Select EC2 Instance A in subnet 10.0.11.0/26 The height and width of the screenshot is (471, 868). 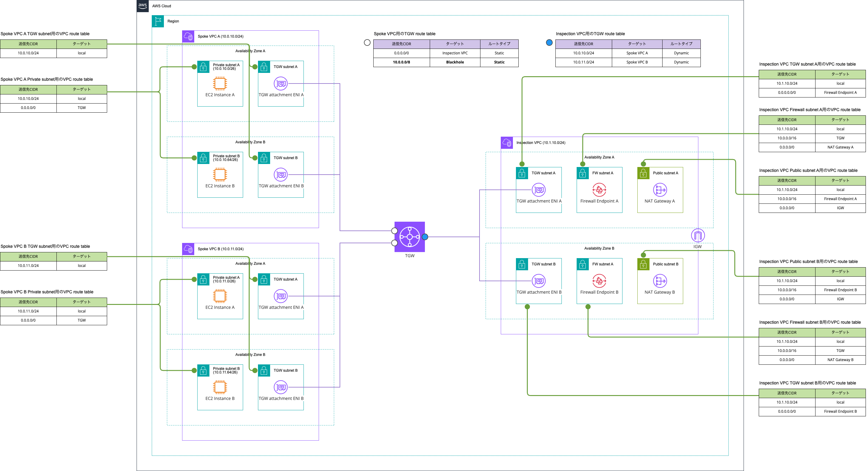(220, 296)
